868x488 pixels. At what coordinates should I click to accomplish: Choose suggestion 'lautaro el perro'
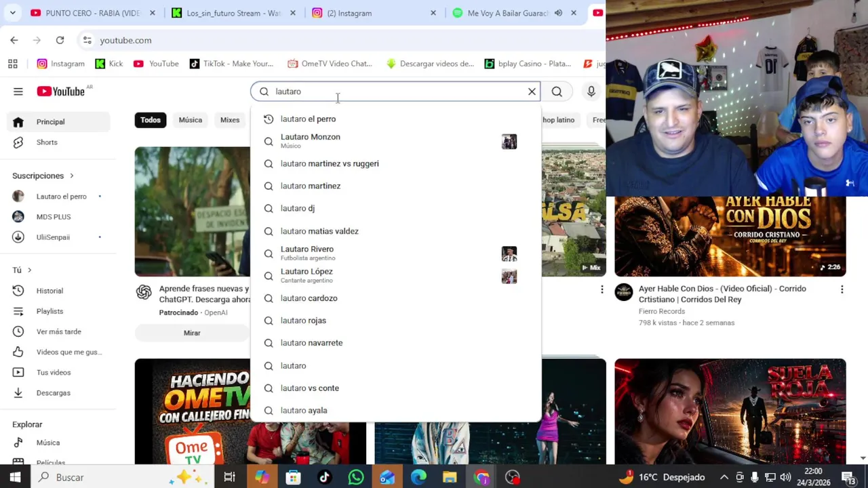tap(396, 119)
